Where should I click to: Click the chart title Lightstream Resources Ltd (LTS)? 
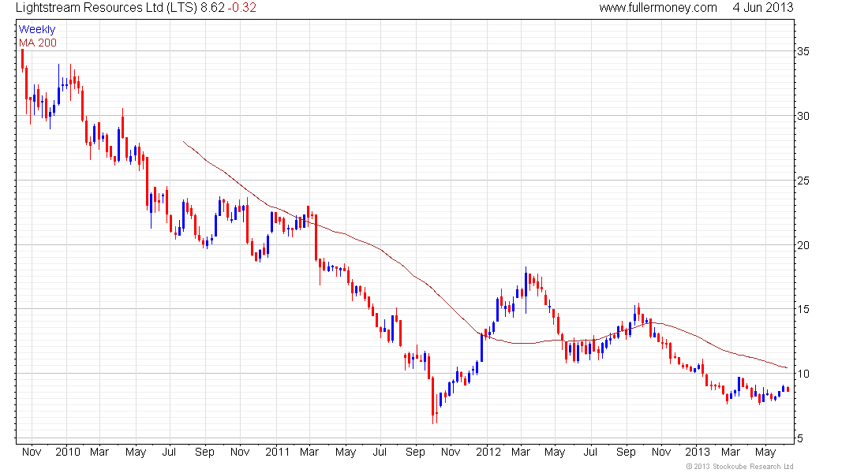click(x=107, y=8)
